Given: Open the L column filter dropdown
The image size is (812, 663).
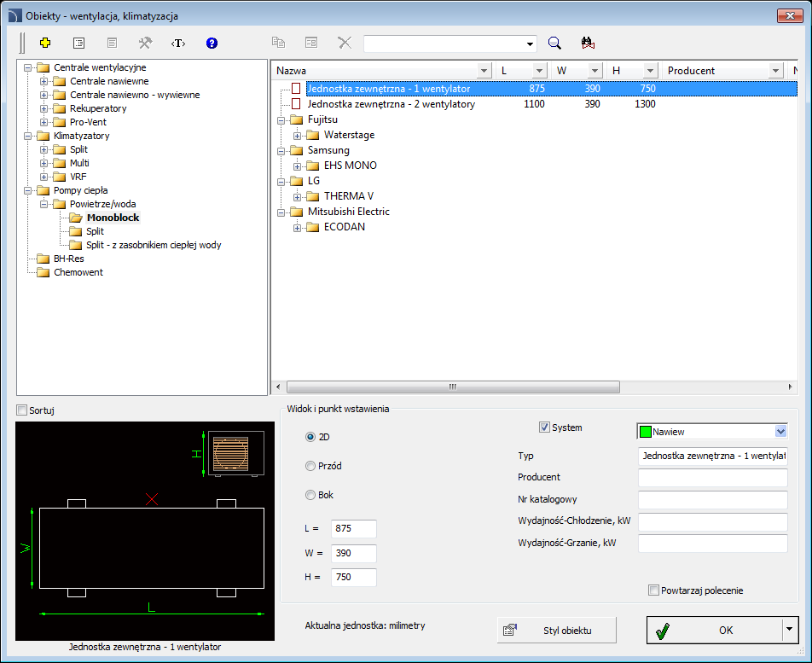Looking at the screenshot, I should pos(540,71).
